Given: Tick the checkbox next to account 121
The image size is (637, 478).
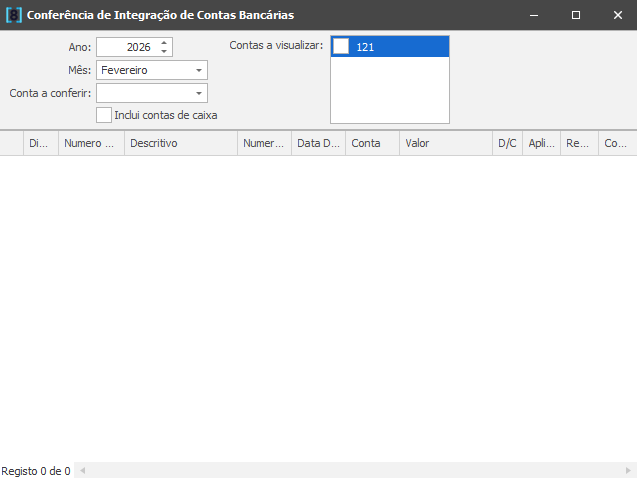Looking at the screenshot, I should pyautogui.click(x=342, y=47).
